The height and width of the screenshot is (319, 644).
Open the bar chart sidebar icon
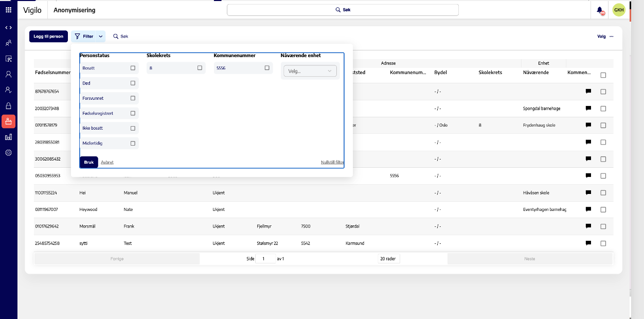(8, 137)
